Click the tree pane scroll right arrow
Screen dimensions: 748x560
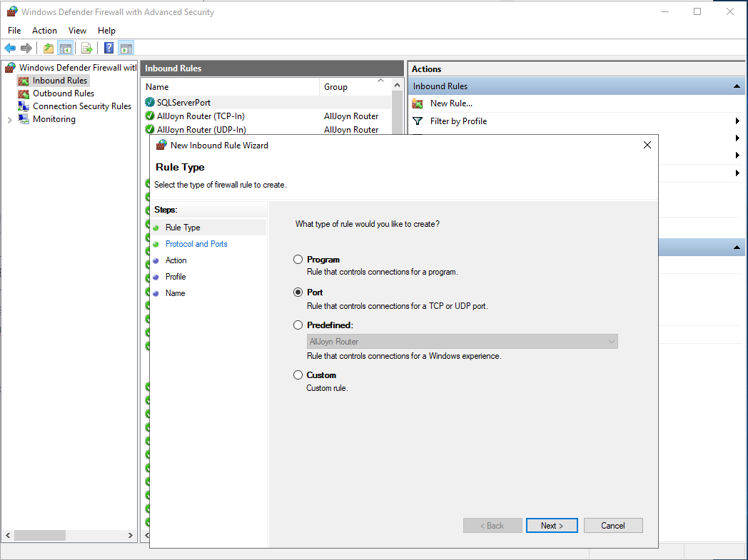point(130,535)
